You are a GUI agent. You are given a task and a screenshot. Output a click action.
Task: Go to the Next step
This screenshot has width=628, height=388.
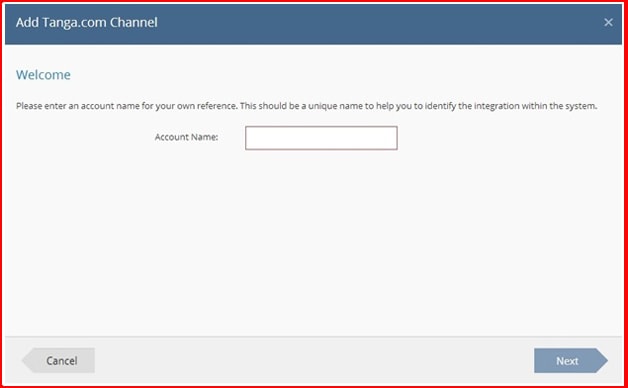(x=570, y=360)
